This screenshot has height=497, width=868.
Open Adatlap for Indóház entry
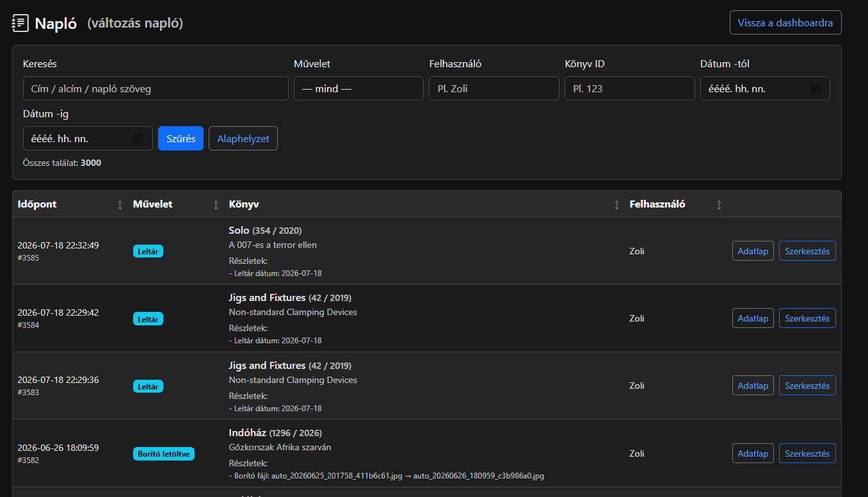click(x=753, y=453)
